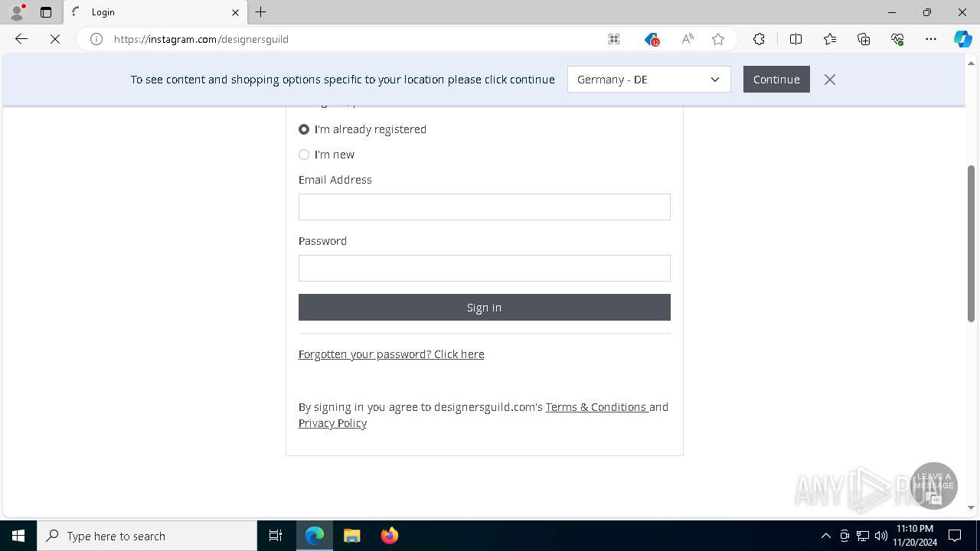
Task: Open the tab actions menu icon
Action: [x=46, y=12]
